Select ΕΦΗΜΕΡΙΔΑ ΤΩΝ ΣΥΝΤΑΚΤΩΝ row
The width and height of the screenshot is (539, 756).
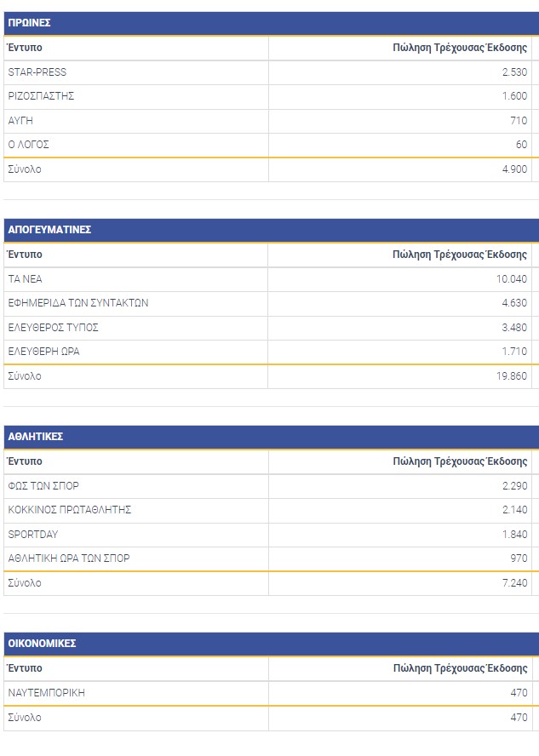(x=78, y=303)
